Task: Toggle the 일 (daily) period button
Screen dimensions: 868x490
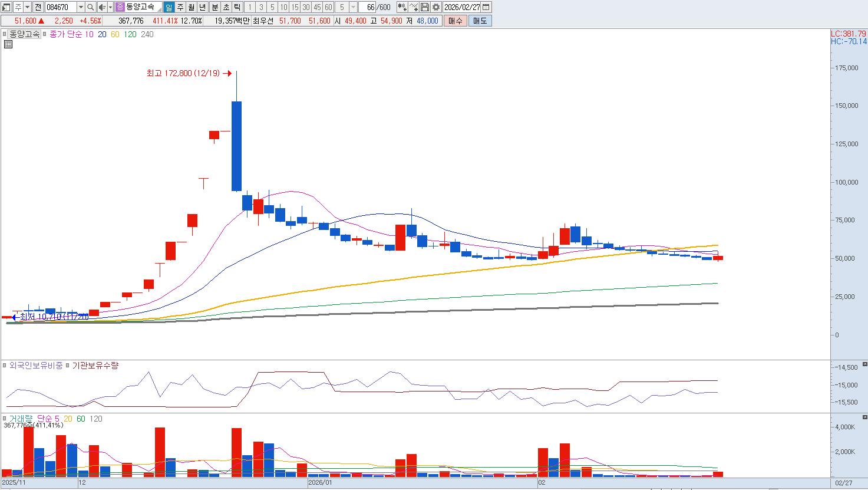Action: click(169, 7)
